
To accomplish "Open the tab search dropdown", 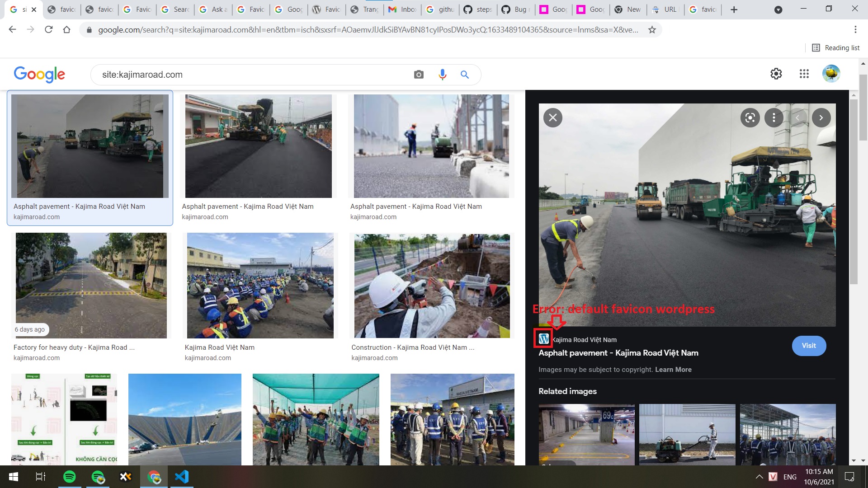I will point(778,9).
